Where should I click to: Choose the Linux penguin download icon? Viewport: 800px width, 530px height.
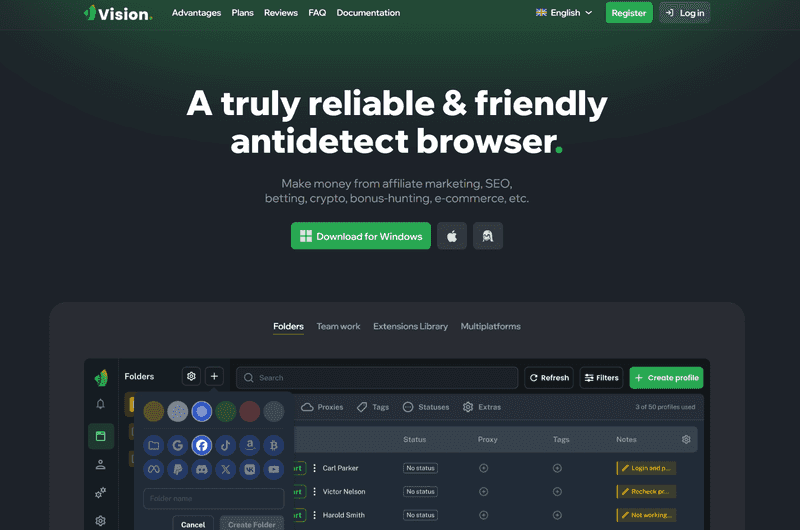(488, 236)
